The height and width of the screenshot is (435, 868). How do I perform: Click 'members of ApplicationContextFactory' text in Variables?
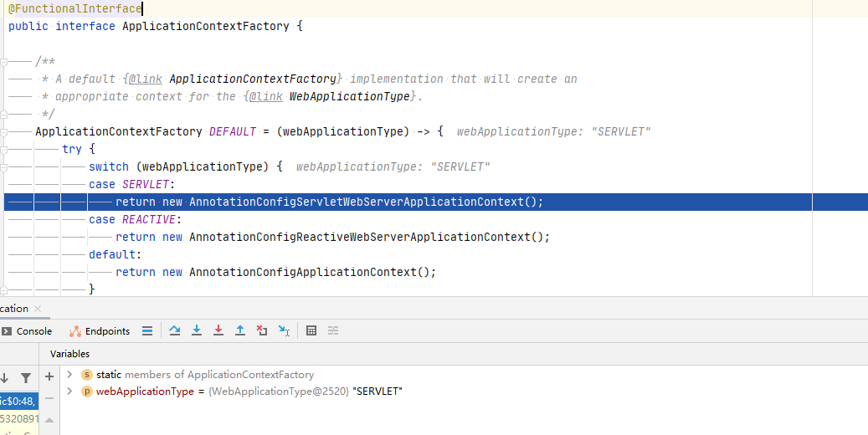click(219, 375)
